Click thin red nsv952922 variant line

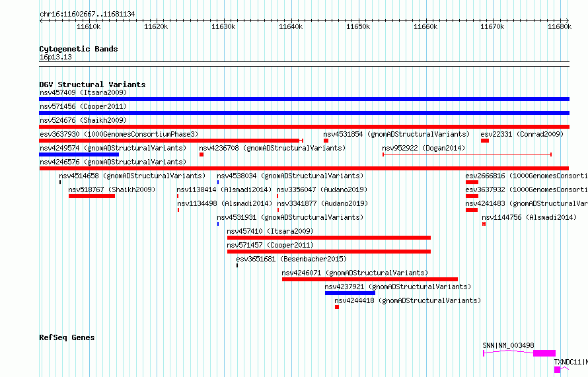point(467,154)
